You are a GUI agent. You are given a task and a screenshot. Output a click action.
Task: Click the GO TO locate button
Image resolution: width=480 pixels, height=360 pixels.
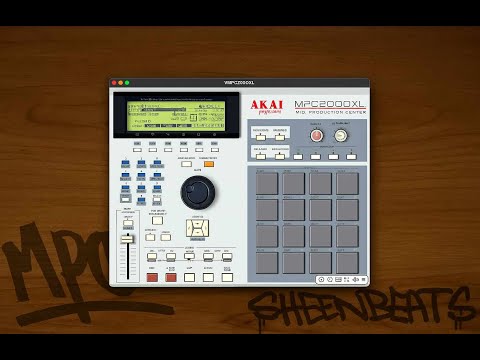[x=189, y=256]
